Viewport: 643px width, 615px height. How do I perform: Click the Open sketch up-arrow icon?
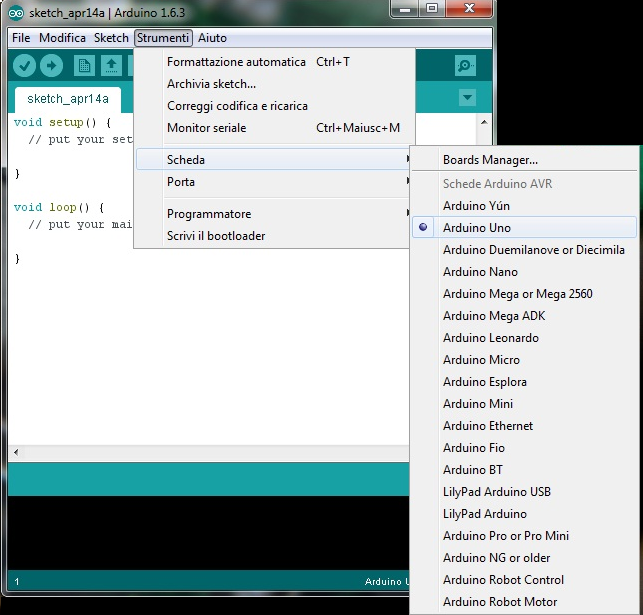point(111,66)
